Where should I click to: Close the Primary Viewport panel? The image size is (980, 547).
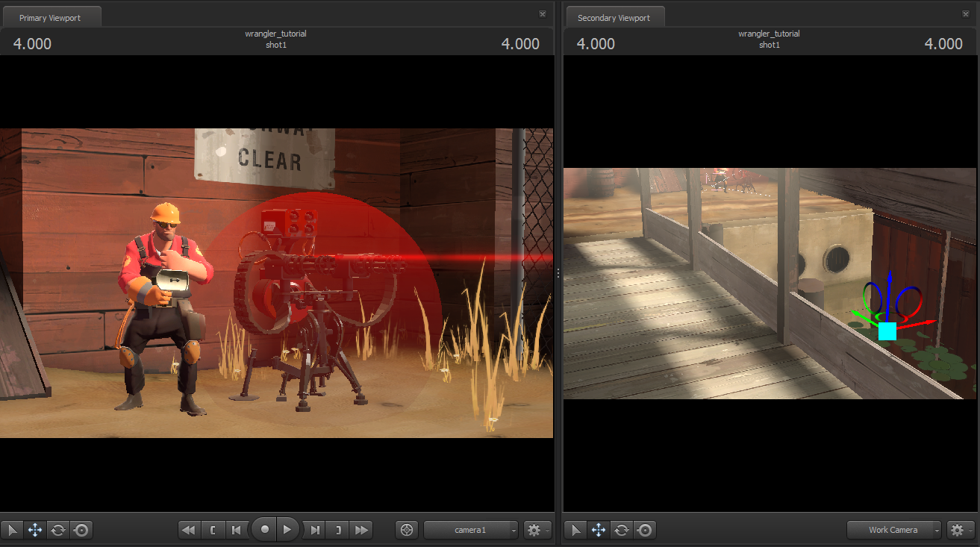543,13
